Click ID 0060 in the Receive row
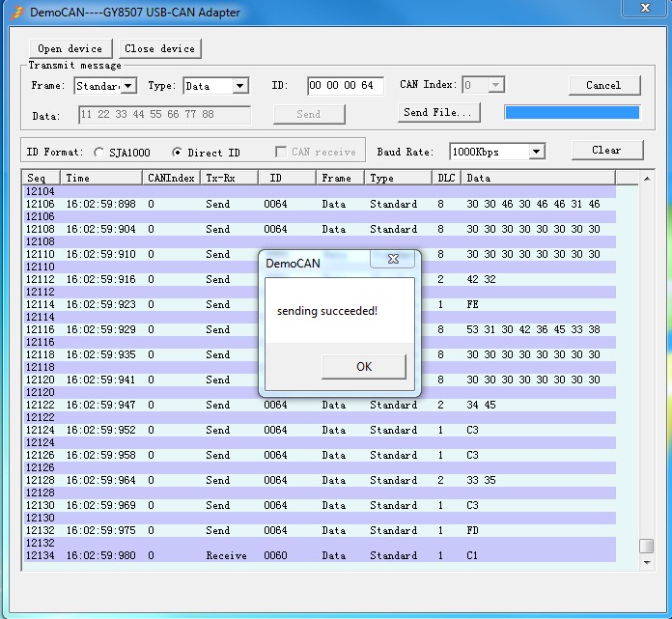 click(x=275, y=555)
